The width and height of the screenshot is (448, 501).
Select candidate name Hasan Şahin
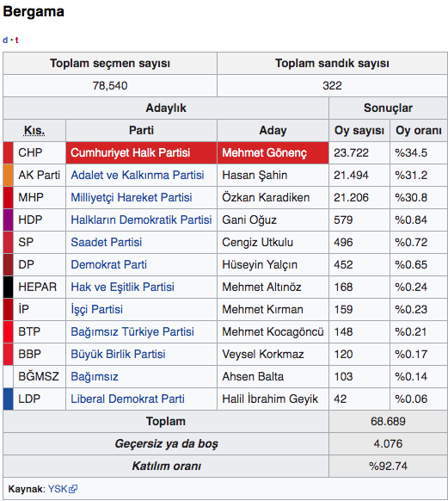click(255, 175)
